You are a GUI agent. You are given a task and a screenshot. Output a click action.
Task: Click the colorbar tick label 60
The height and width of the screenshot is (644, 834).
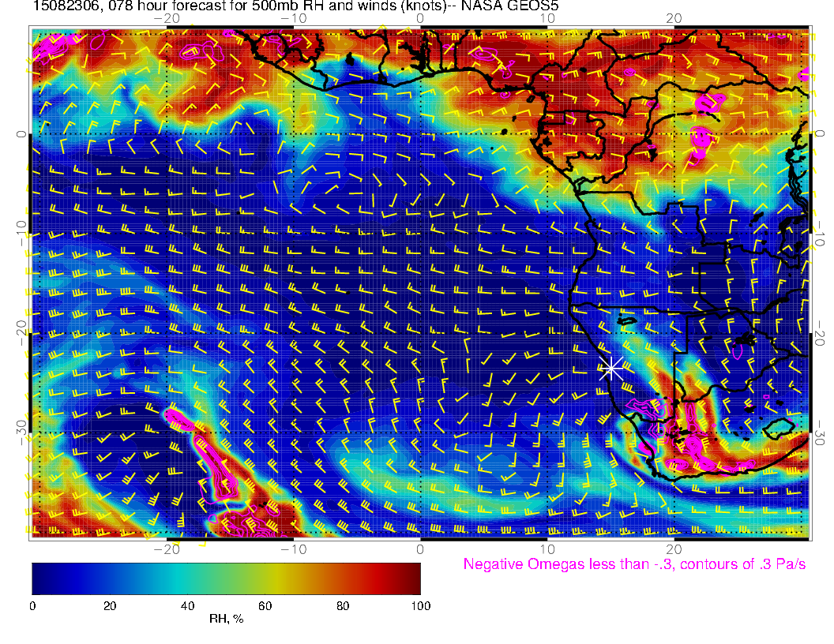(265, 605)
